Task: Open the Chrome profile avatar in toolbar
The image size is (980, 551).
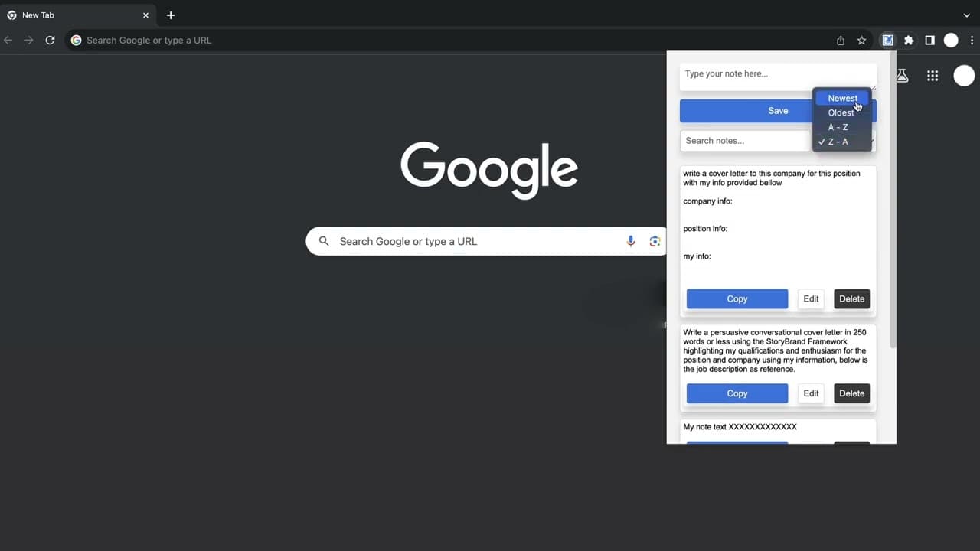Action: [x=951, y=41]
